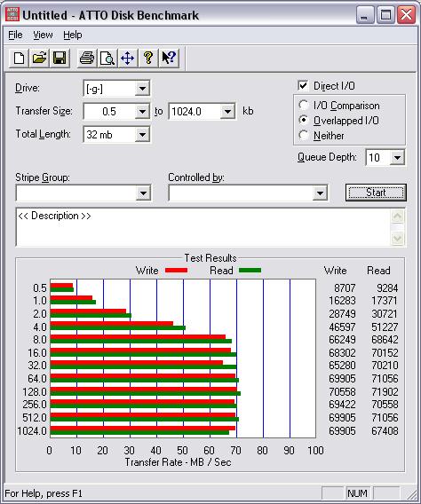The width and height of the screenshot is (421, 504).
Task: Click the Start benchmark button
Action: [376, 193]
